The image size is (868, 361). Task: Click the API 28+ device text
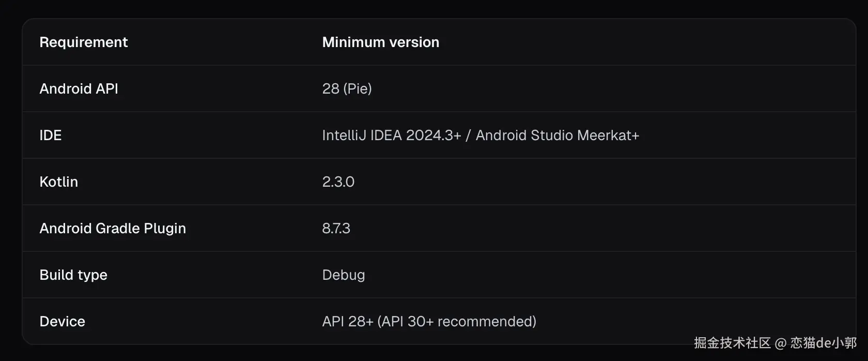pyautogui.click(x=347, y=321)
